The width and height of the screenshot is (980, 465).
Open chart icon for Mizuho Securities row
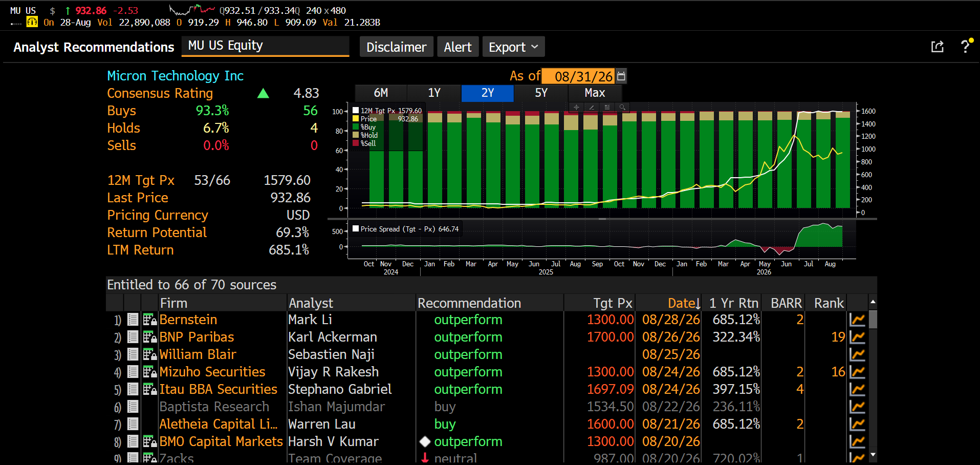[x=857, y=372]
